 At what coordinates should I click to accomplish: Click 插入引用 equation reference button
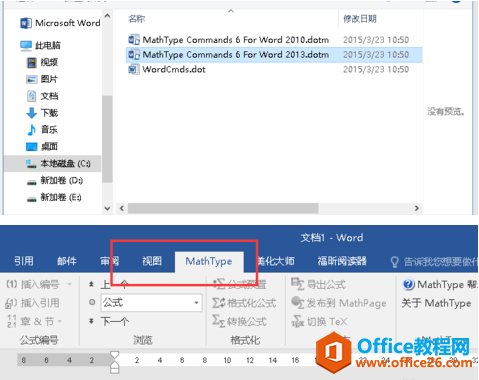(x=32, y=303)
